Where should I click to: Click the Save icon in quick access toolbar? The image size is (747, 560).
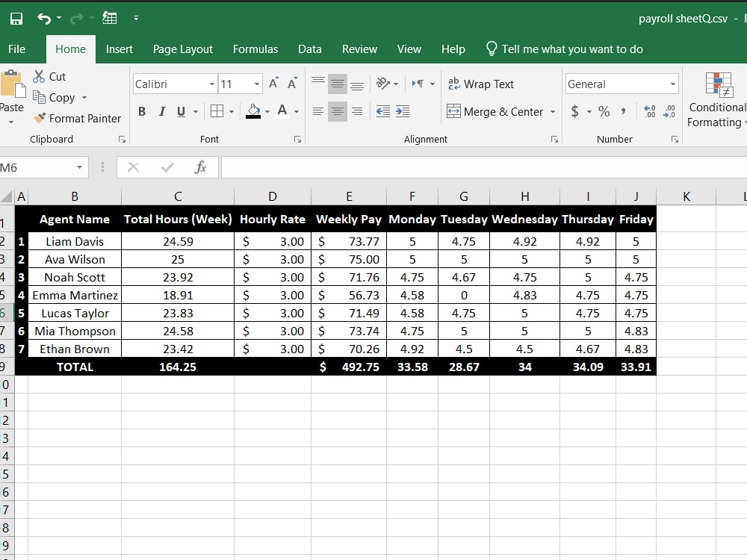[x=16, y=19]
